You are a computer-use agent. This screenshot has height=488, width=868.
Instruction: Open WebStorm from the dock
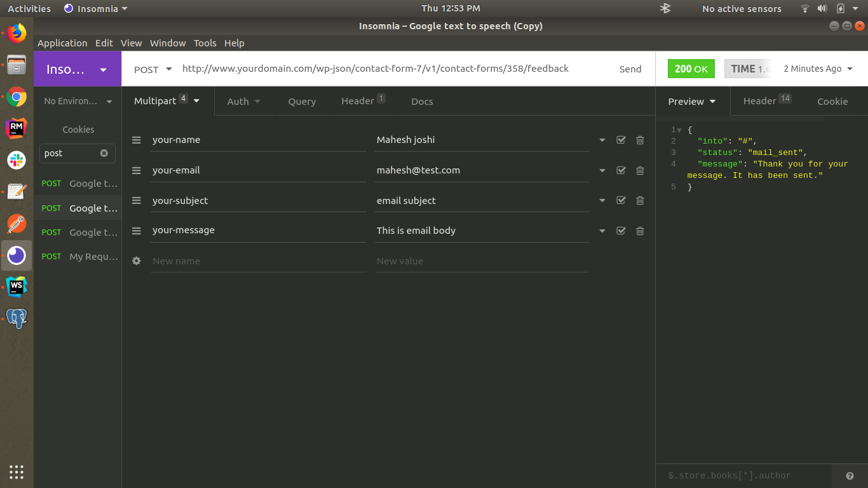[17, 287]
